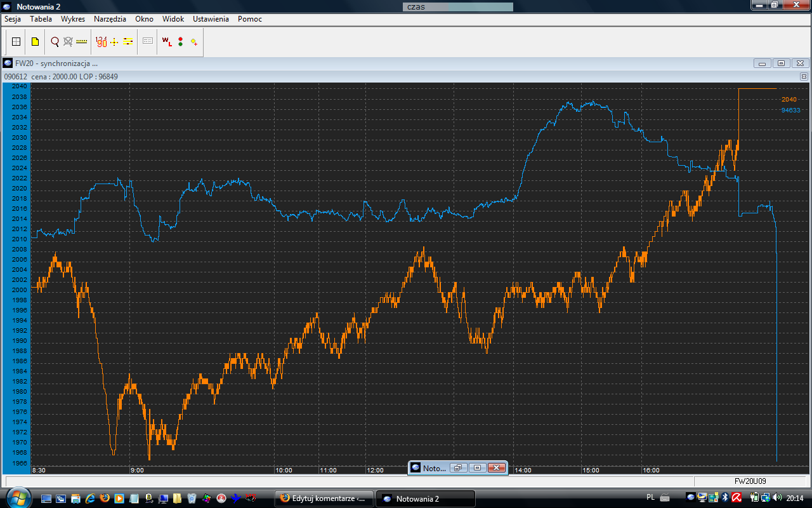Click the yellow horizontal lines icon
812x508 pixels.
tap(128, 42)
